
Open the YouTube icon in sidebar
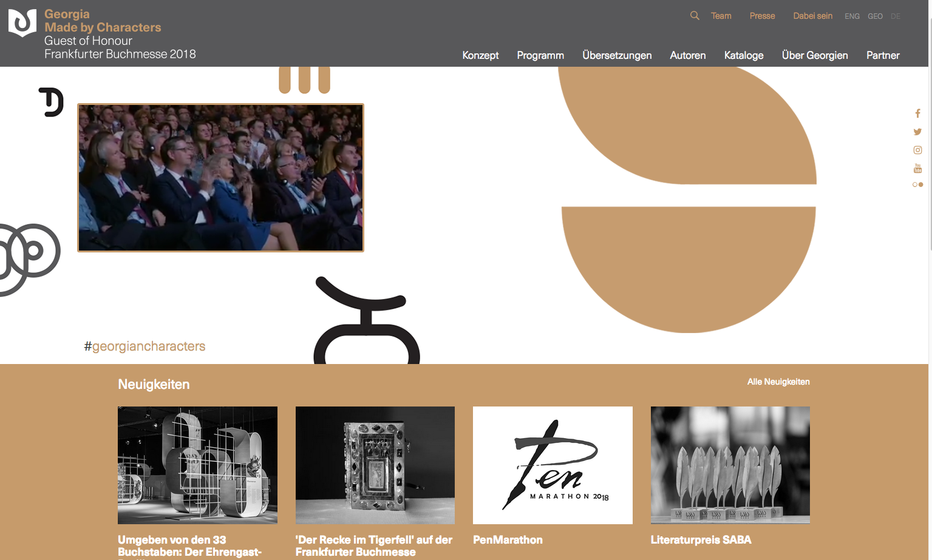tap(917, 168)
